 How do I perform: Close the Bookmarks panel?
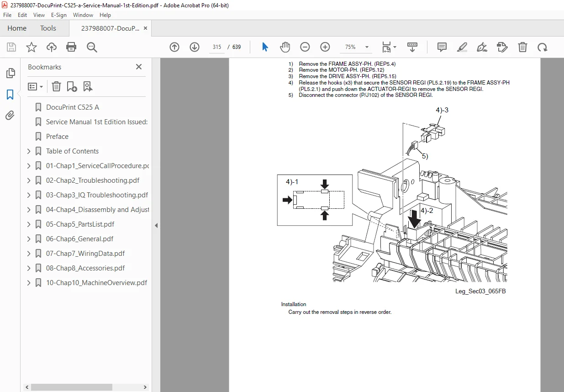click(x=139, y=67)
